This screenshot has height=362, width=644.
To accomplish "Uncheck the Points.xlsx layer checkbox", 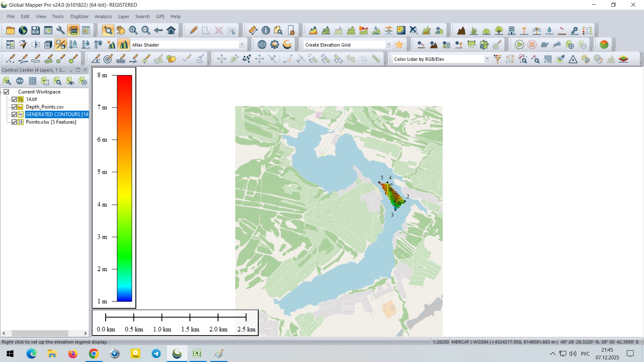I will (14, 122).
